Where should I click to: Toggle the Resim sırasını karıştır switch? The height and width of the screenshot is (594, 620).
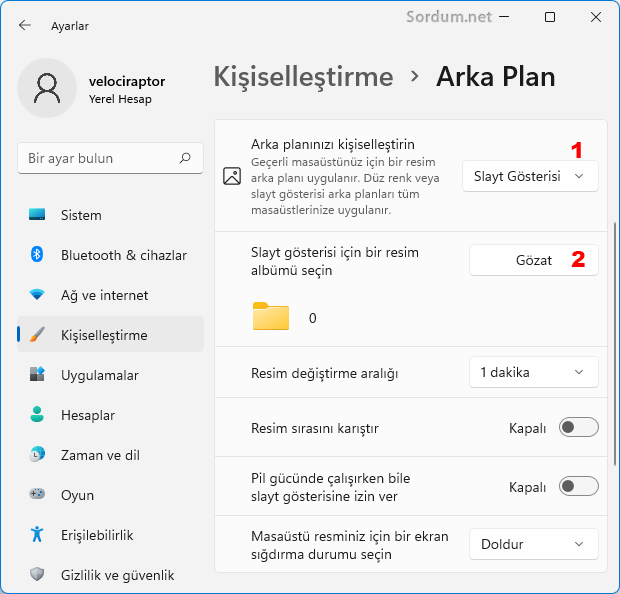(579, 428)
